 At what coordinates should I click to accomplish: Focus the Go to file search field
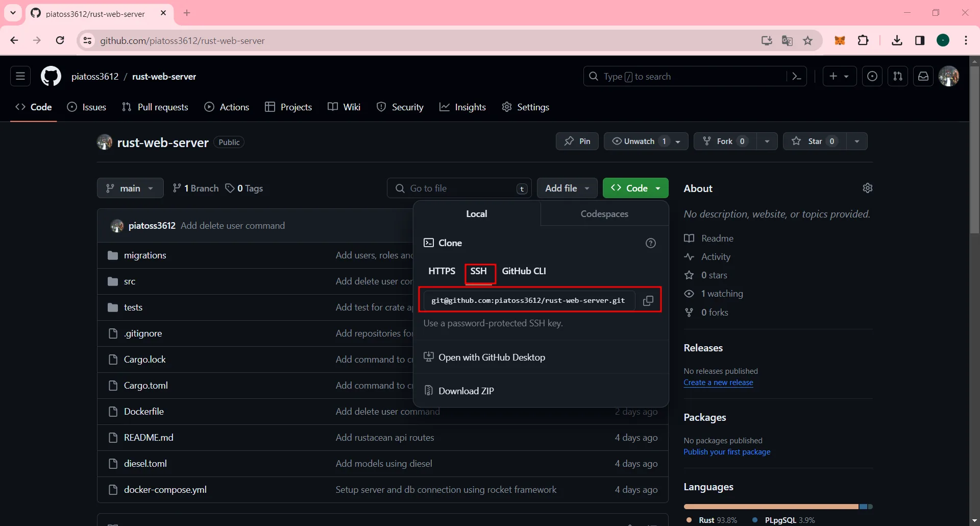coord(459,188)
